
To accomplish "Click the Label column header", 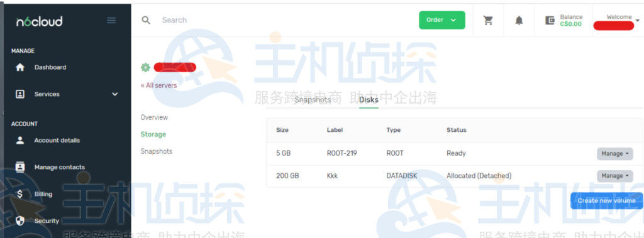I will pos(335,129).
